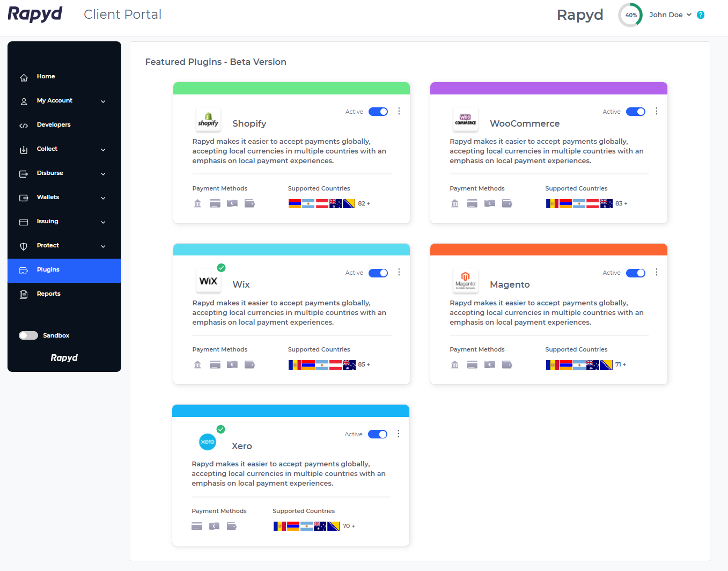
Task: Open the Home menu item
Action: click(x=64, y=77)
